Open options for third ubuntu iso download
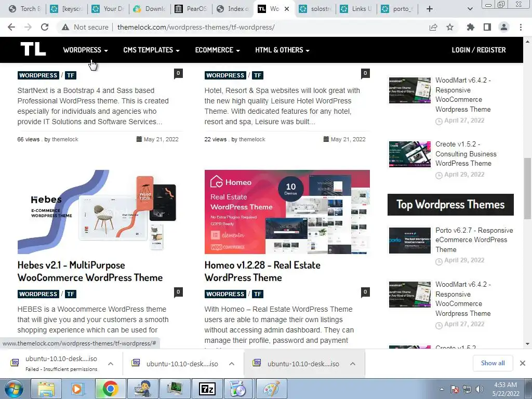This screenshot has width=532, height=399. point(353,364)
